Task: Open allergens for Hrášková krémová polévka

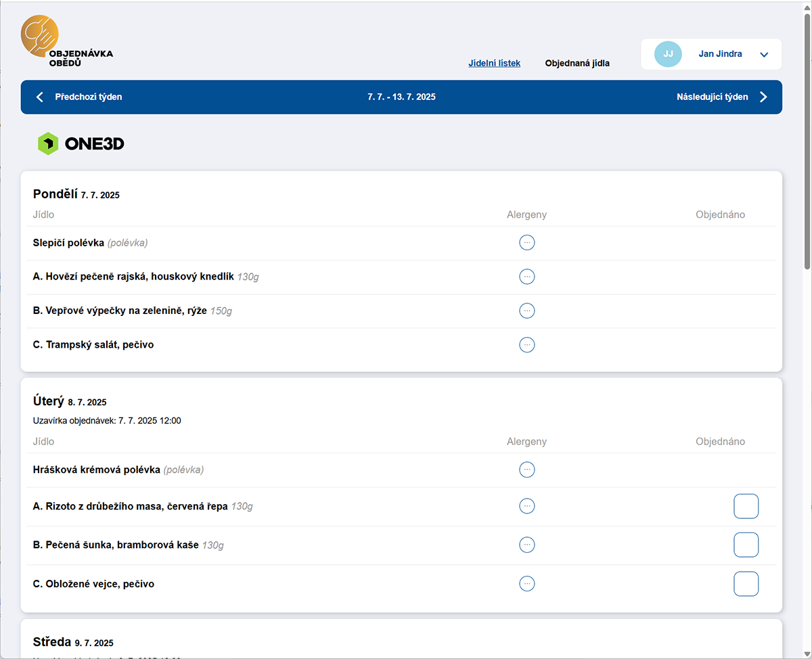Action: coord(526,470)
